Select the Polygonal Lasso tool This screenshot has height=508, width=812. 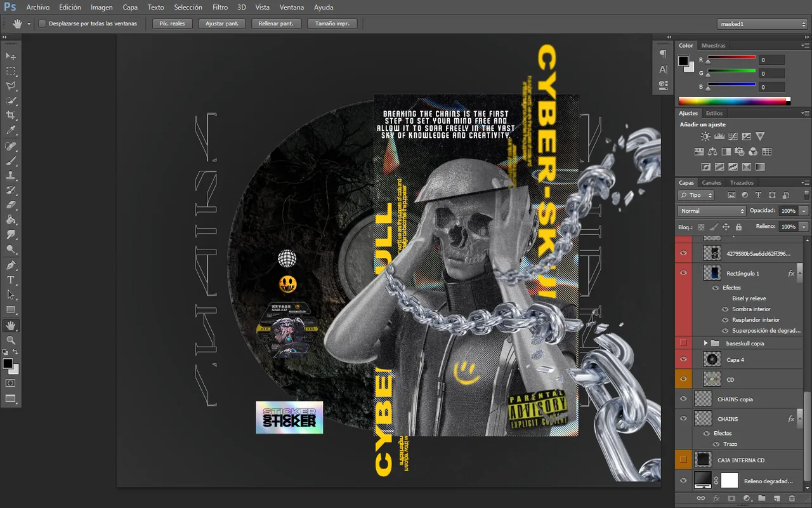click(x=11, y=86)
